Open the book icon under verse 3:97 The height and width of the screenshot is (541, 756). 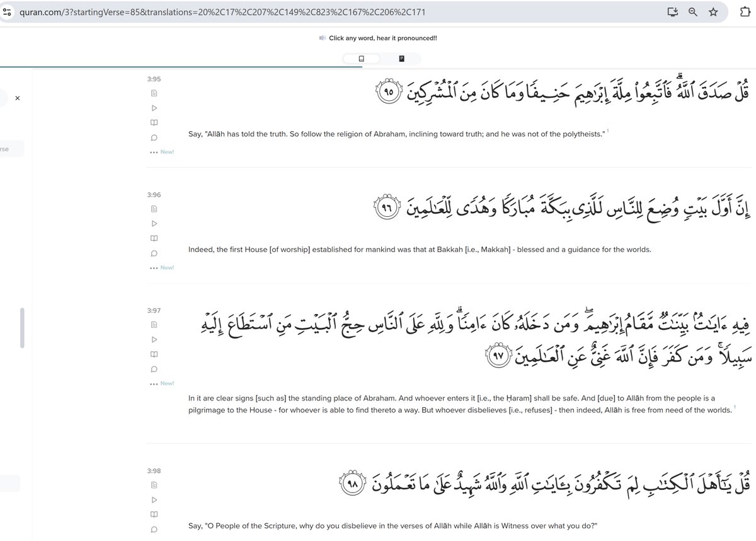pos(154,354)
